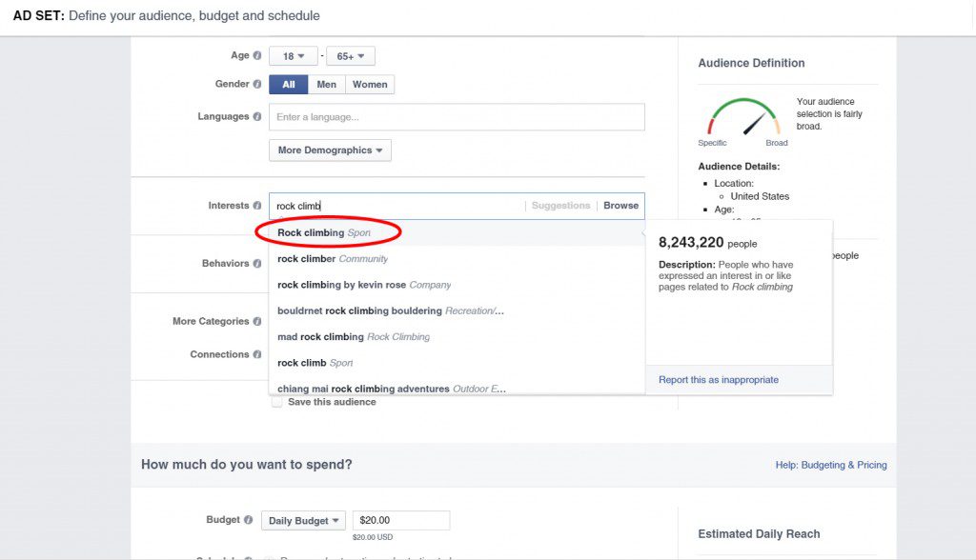This screenshot has width=976, height=560.
Task: Choose the rock climber Community suggestion
Action: [457, 259]
